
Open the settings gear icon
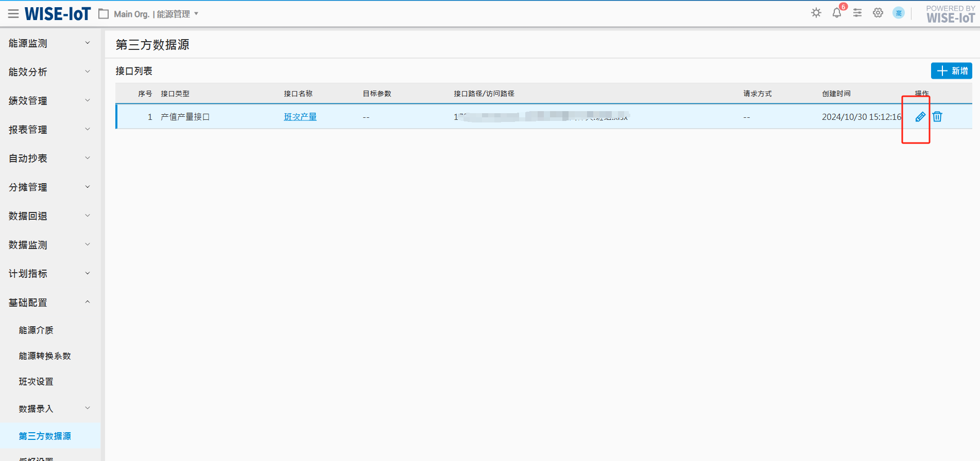[878, 13]
